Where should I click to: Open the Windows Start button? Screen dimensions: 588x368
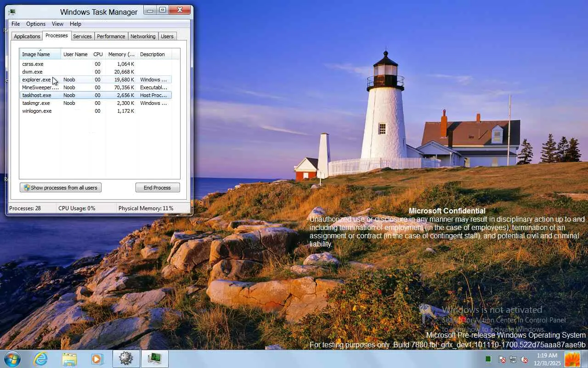click(x=12, y=359)
